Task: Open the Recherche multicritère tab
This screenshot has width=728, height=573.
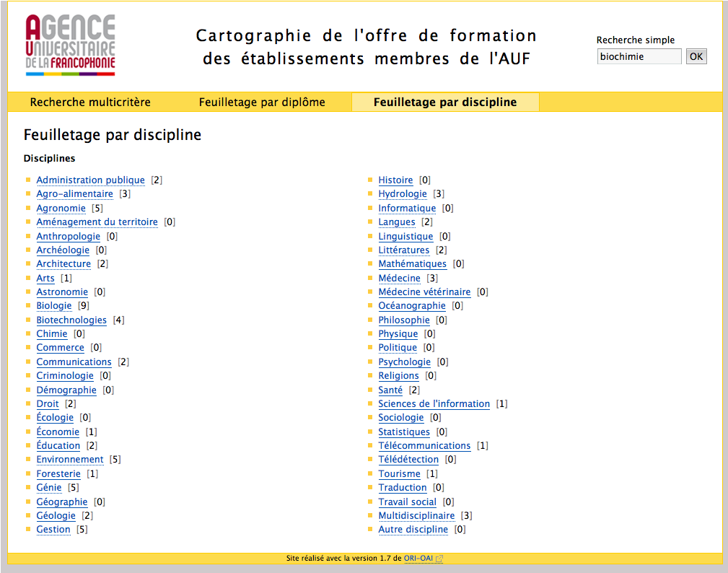Action: point(90,102)
